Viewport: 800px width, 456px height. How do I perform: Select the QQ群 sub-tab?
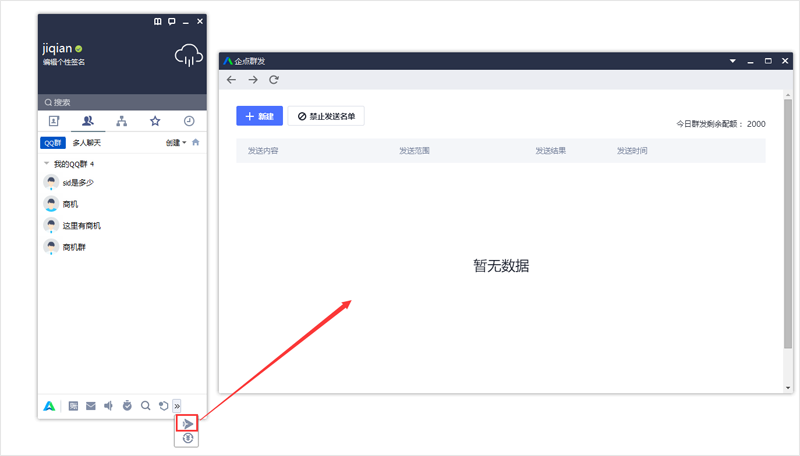[53, 143]
